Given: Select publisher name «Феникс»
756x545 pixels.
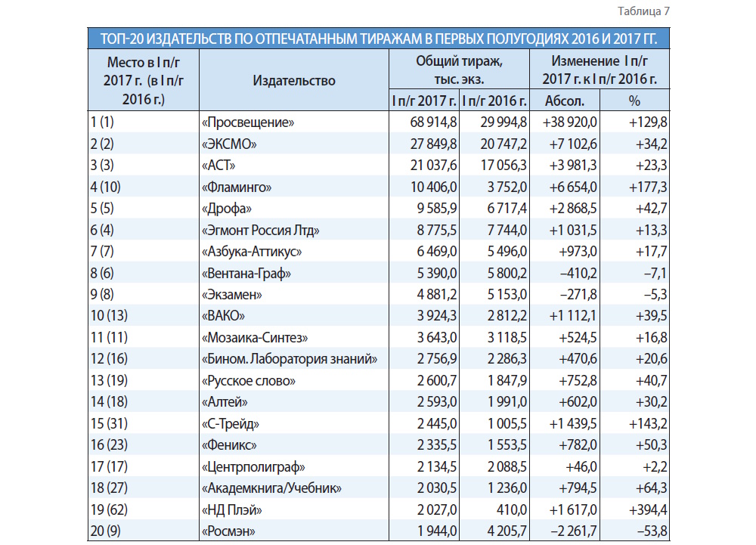Looking at the screenshot, I should point(229,444).
